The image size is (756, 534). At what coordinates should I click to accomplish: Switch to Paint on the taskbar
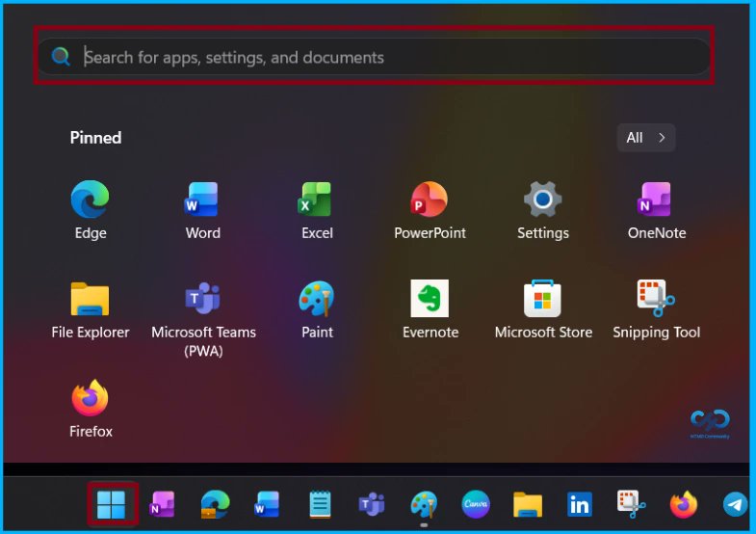[424, 504]
